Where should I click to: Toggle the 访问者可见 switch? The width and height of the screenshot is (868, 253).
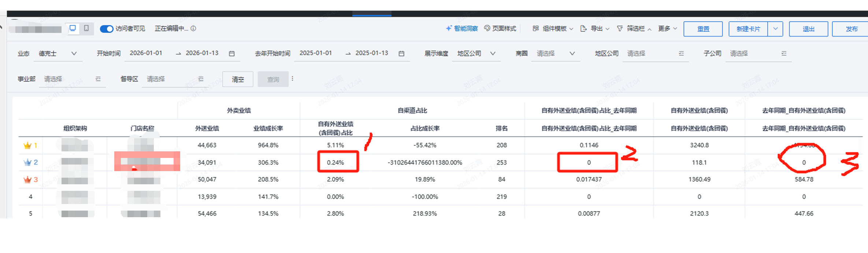[x=107, y=29]
